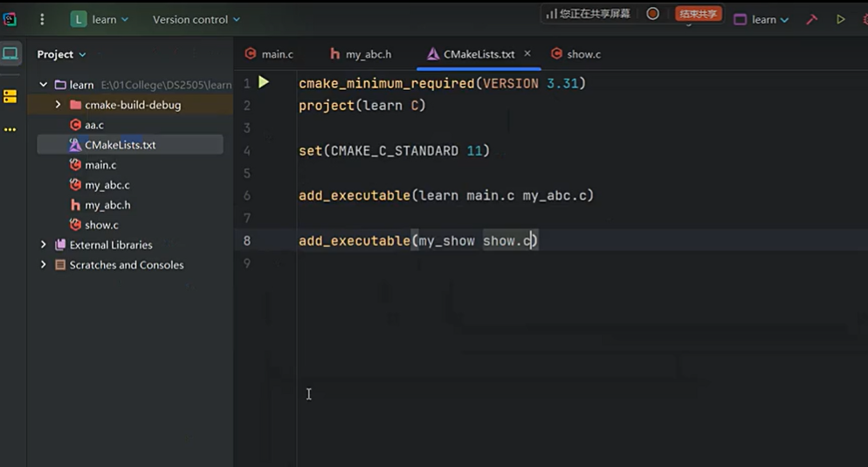
Task: Open the Project view options dropdown
Action: point(61,54)
